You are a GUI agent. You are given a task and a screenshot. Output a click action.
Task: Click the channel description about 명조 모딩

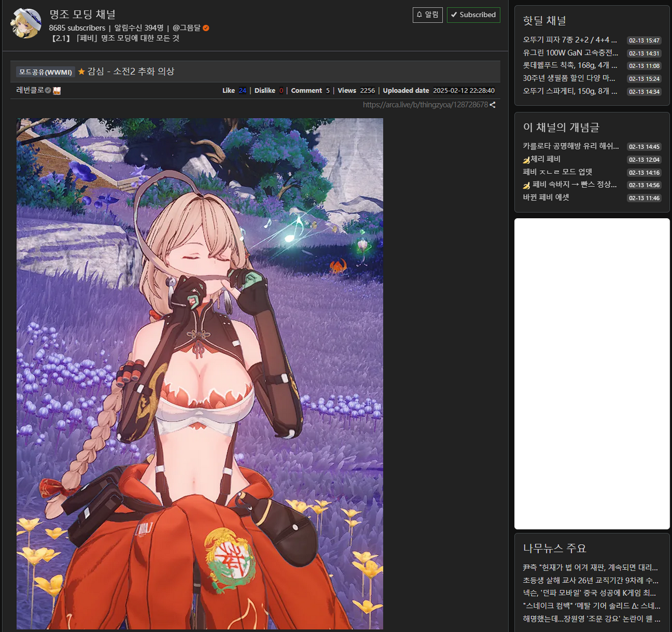[114, 38]
